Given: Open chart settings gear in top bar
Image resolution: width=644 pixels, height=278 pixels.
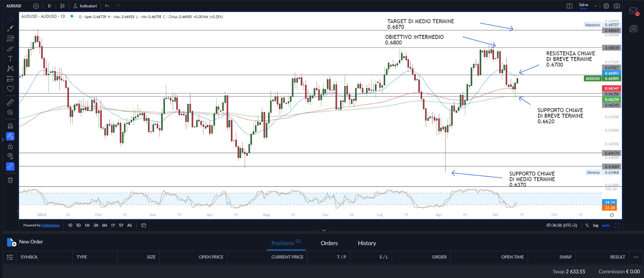Looking at the screenshot, I should [606, 6].
